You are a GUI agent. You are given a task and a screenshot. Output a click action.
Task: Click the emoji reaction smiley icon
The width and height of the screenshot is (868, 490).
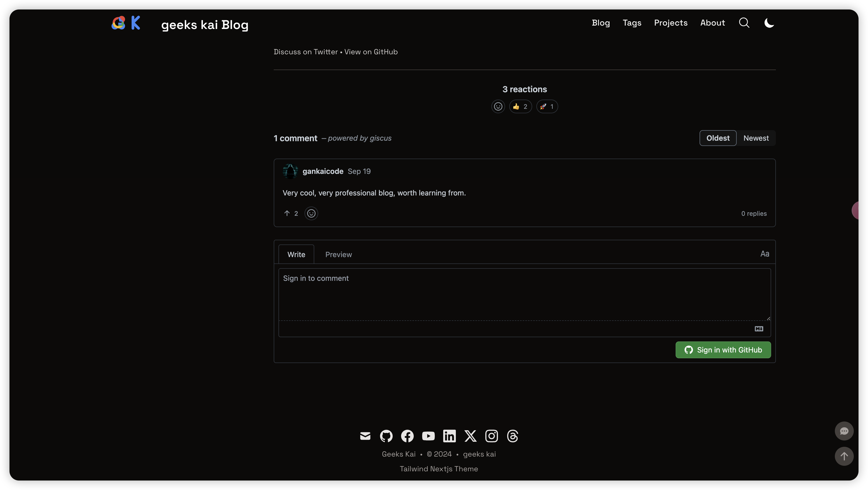pos(498,106)
